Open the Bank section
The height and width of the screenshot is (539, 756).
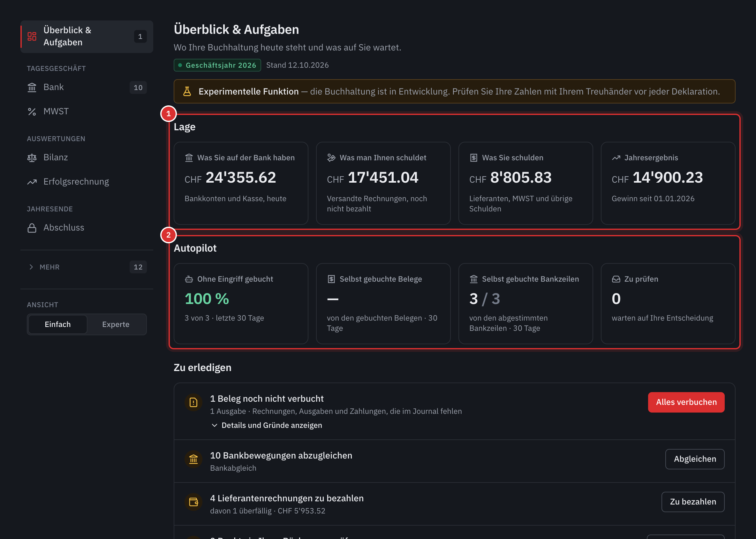pyautogui.click(x=87, y=87)
